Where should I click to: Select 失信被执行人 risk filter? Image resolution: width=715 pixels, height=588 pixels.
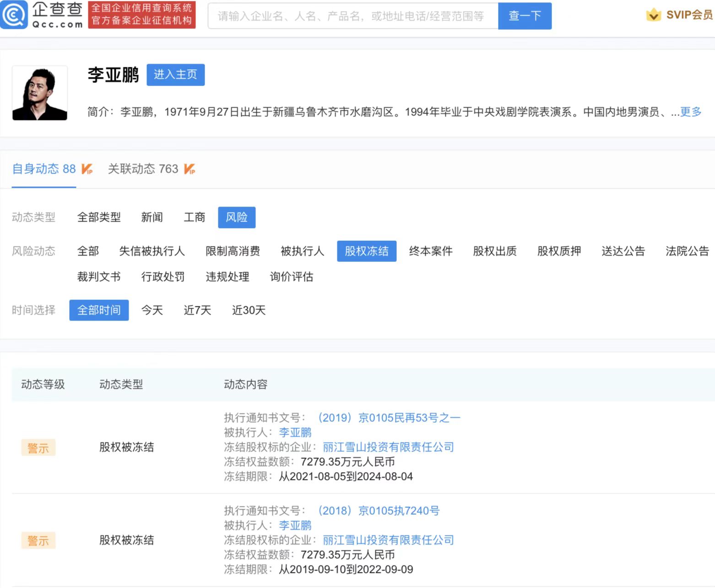[152, 251]
